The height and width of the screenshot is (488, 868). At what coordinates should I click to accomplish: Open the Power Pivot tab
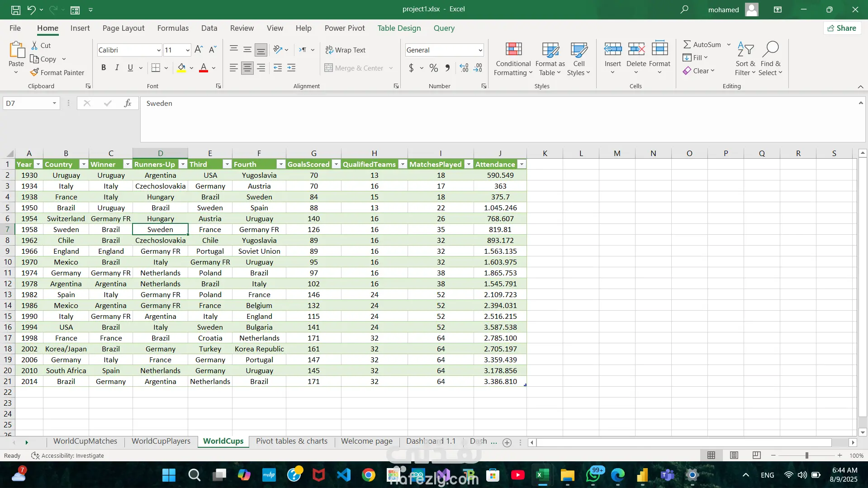(345, 28)
